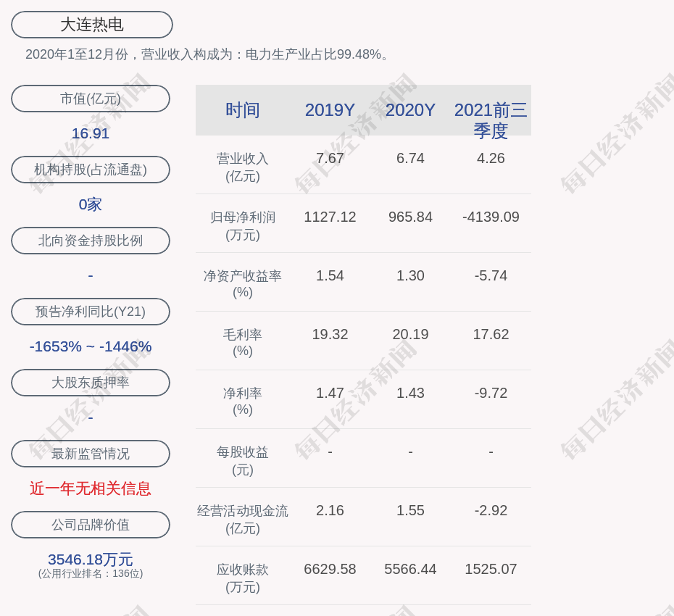
Task: Click the net margin value -9.72
Action: tap(491, 393)
